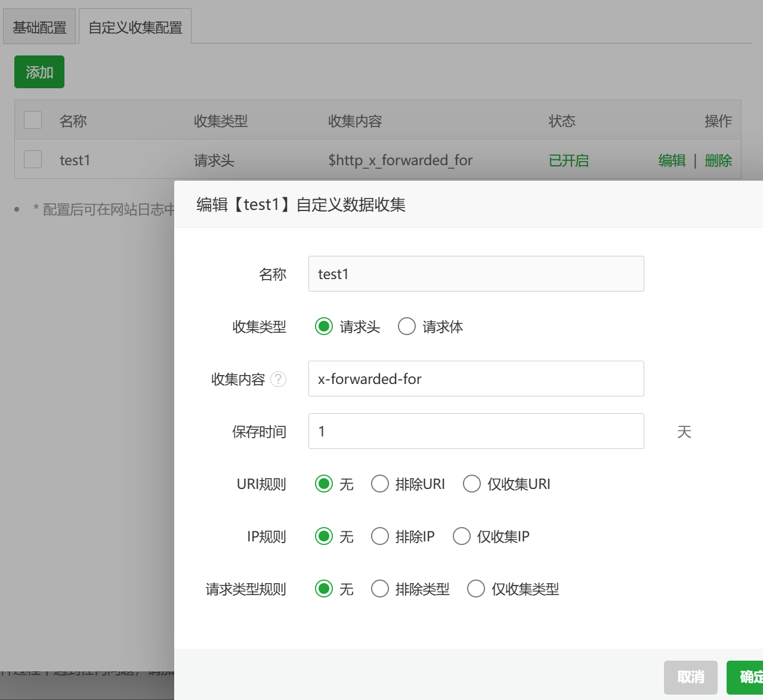This screenshot has height=700, width=763.
Task: Click the dialog title 编辑【test1】自定义数据收集
Action: (x=301, y=205)
